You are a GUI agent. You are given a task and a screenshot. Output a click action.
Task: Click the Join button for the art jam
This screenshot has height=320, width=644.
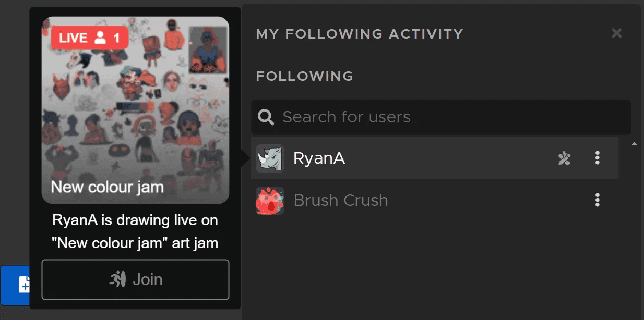click(135, 279)
